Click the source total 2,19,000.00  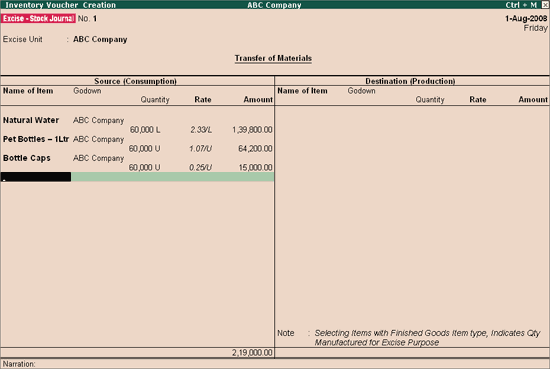pyautogui.click(x=252, y=353)
